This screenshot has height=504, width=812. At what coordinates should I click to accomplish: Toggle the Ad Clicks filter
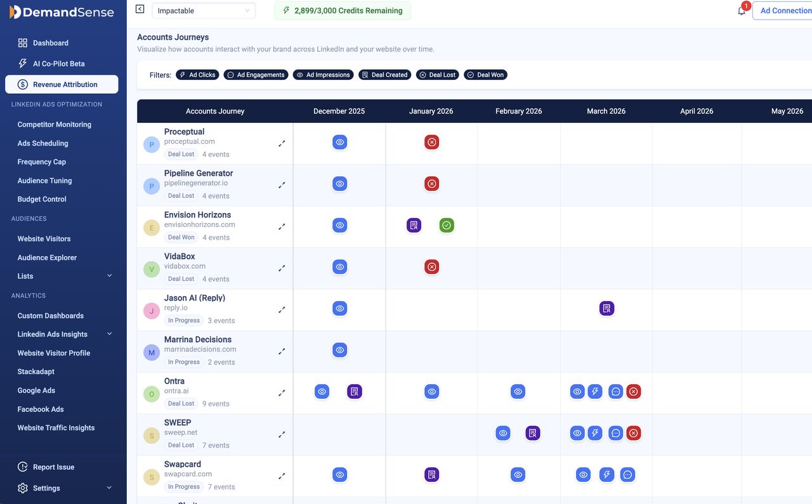tap(197, 75)
